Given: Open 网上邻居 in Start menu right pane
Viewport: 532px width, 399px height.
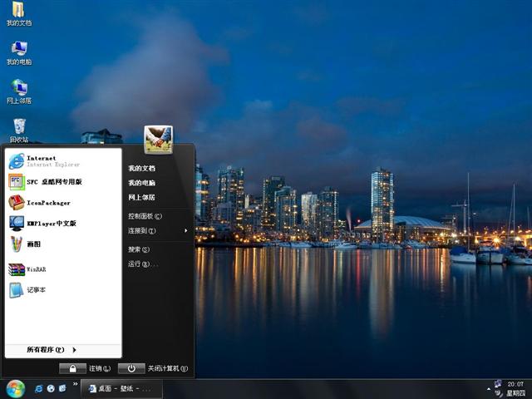Looking at the screenshot, I should [142, 197].
